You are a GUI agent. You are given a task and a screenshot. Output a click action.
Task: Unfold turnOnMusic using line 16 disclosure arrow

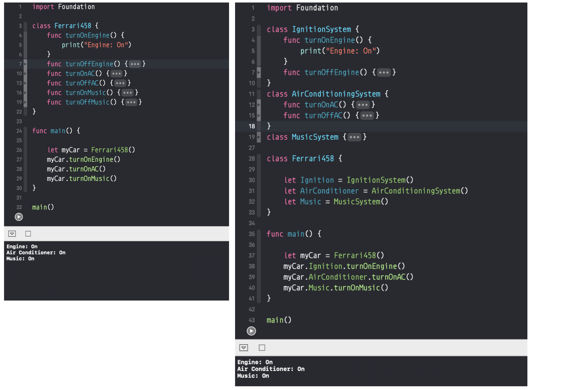pos(25,92)
